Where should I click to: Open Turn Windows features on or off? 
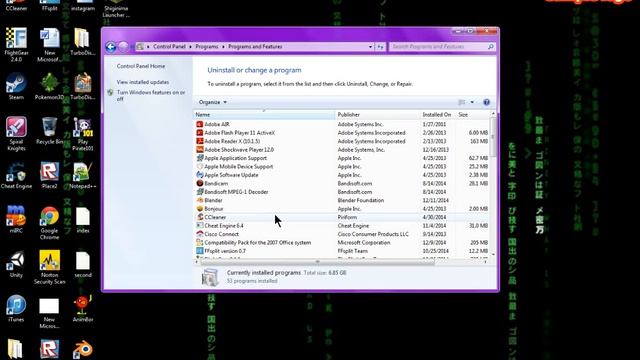151,96
